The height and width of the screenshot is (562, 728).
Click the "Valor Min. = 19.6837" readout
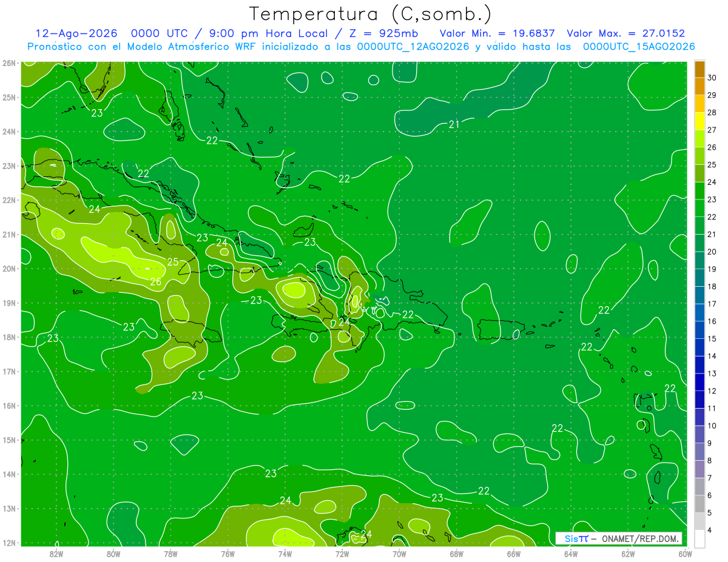(497, 34)
